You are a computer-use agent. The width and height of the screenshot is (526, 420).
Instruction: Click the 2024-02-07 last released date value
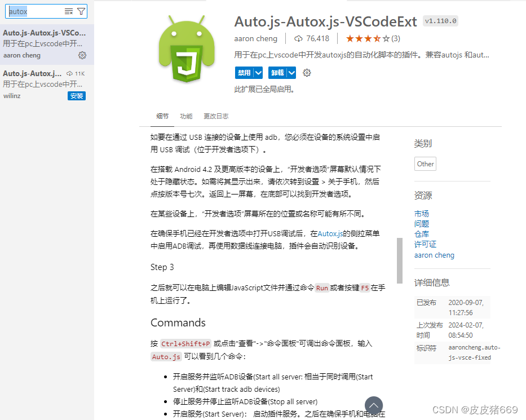point(466,330)
